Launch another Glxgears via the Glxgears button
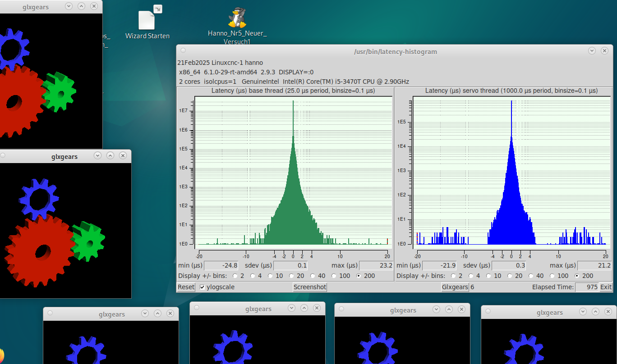The width and height of the screenshot is (617, 364). 455,287
